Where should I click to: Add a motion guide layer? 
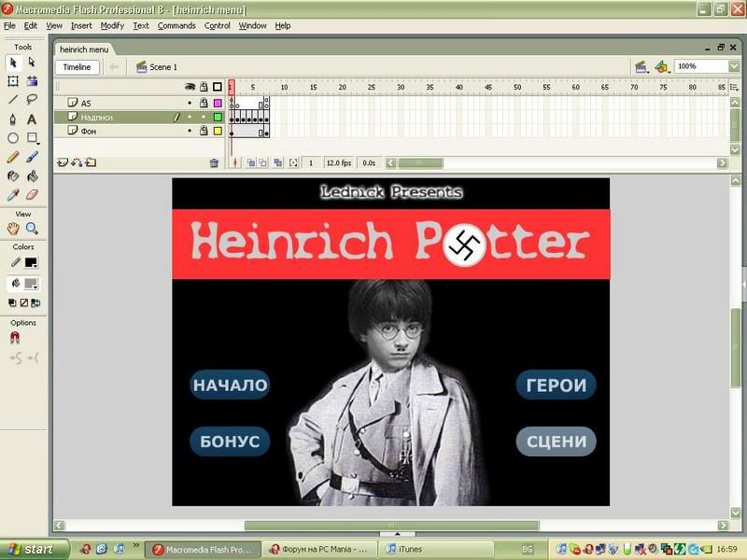(77, 162)
